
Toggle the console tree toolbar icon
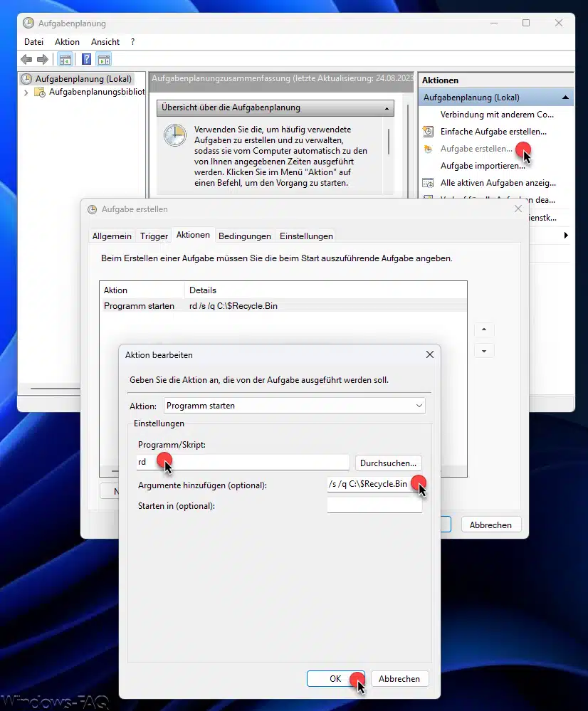pyautogui.click(x=65, y=59)
